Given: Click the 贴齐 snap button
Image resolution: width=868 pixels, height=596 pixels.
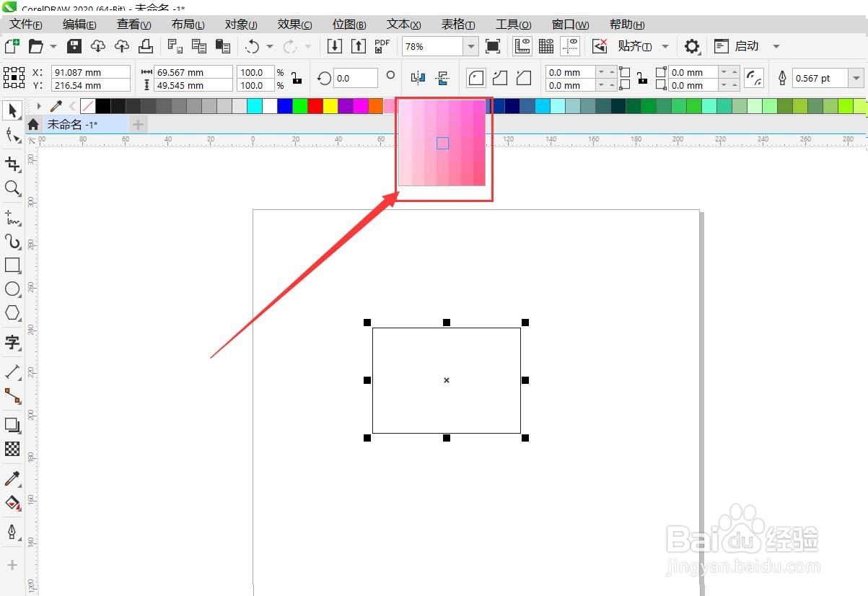Looking at the screenshot, I should click(x=635, y=46).
